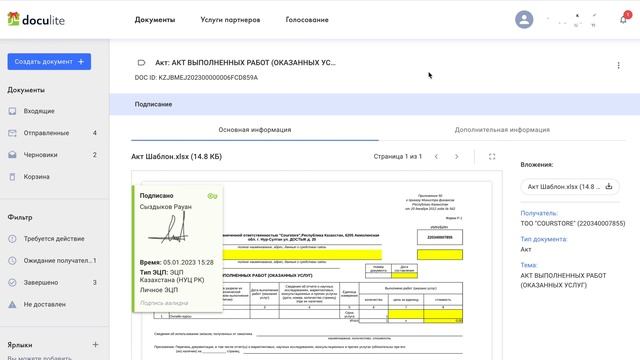Click the Страница 1 из 1 indicator

(x=398, y=156)
